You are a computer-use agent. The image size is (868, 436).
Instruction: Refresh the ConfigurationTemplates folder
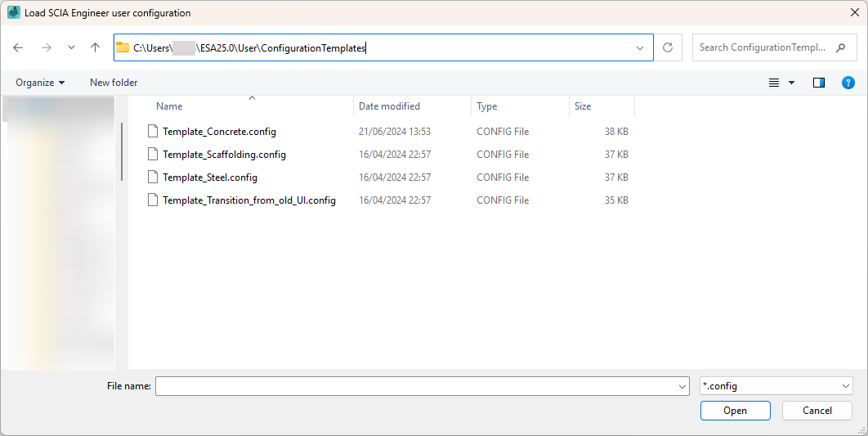coord(668,47)
